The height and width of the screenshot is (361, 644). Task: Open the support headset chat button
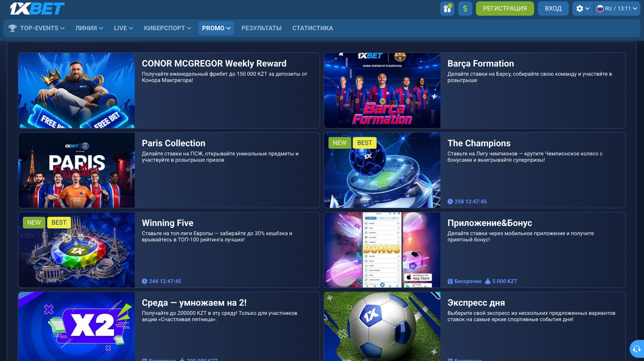637,349
